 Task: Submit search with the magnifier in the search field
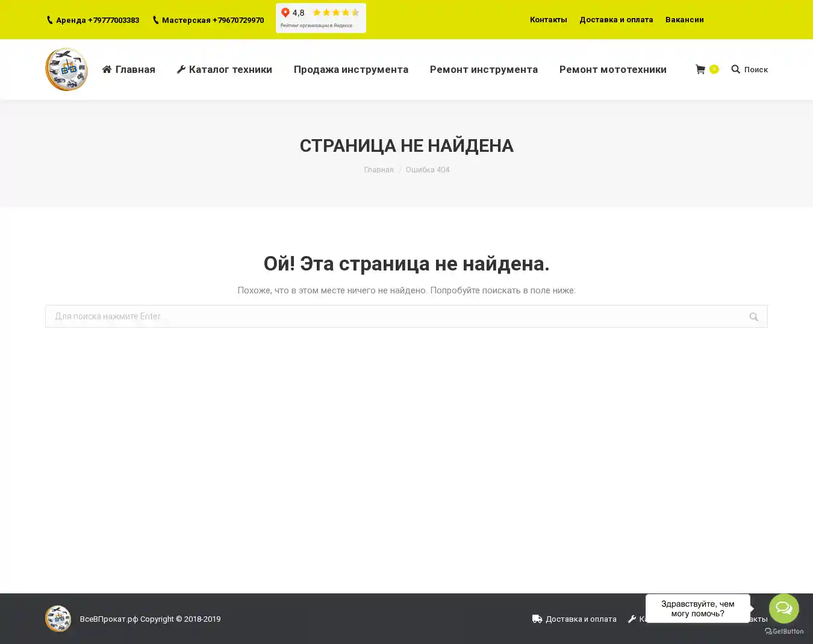point(753,317)
